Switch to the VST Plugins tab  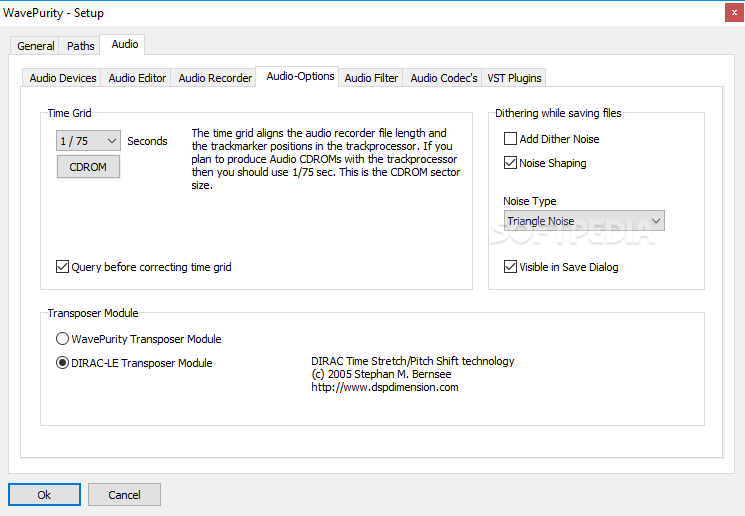coord(514,78)
